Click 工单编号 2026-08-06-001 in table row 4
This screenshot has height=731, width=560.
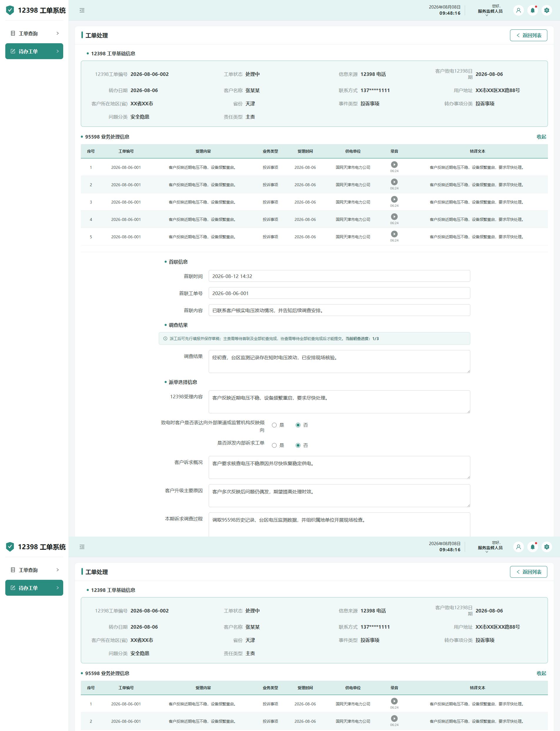(126, 219)
